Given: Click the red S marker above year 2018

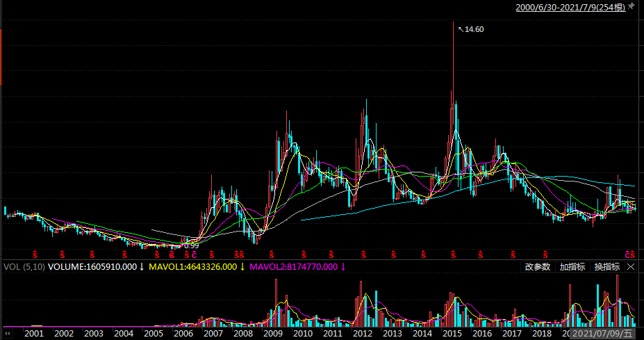Looking at the screenshot, I should click(545, 255).
